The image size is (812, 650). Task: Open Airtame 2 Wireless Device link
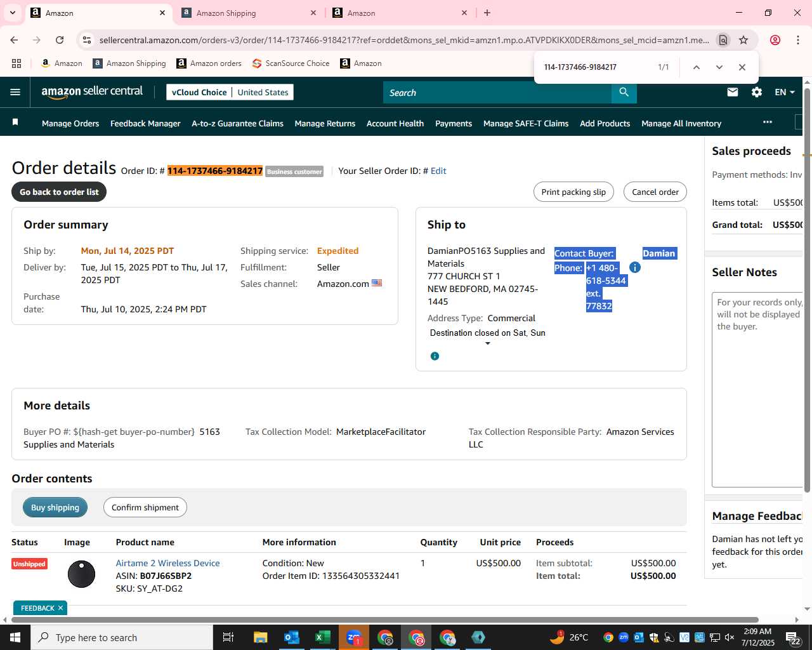(167, 563)
